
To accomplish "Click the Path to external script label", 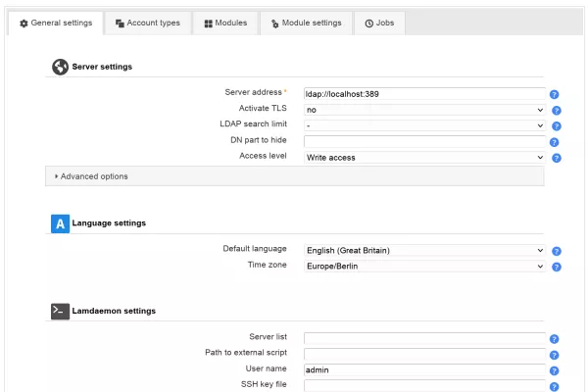I will click(246, 353).
